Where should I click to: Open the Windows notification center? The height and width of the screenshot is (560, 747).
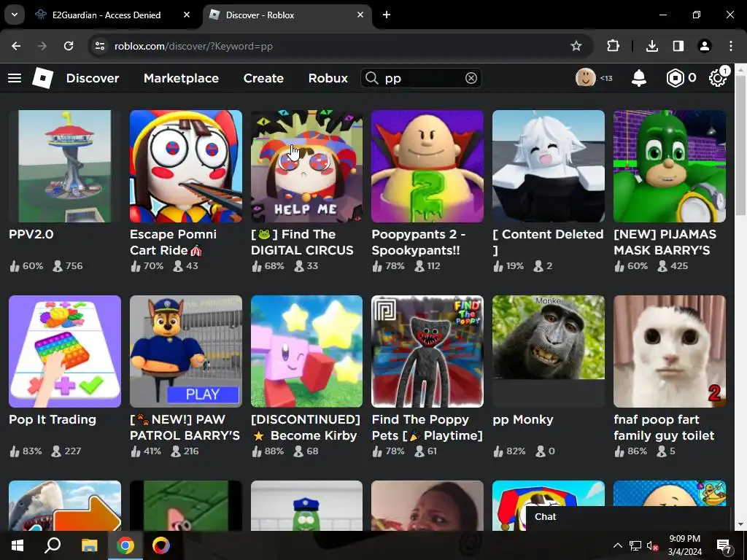pyautogui.click(x=724, y=545)
